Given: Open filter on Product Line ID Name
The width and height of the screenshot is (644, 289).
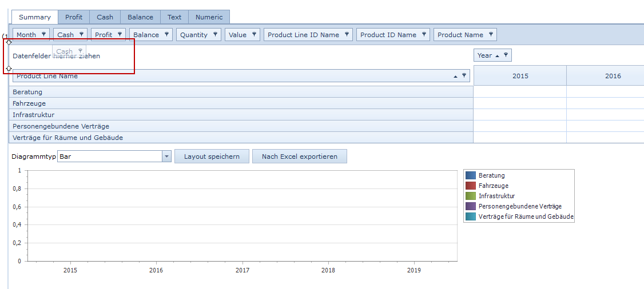Looking at the screenshot, I should 347,34.
